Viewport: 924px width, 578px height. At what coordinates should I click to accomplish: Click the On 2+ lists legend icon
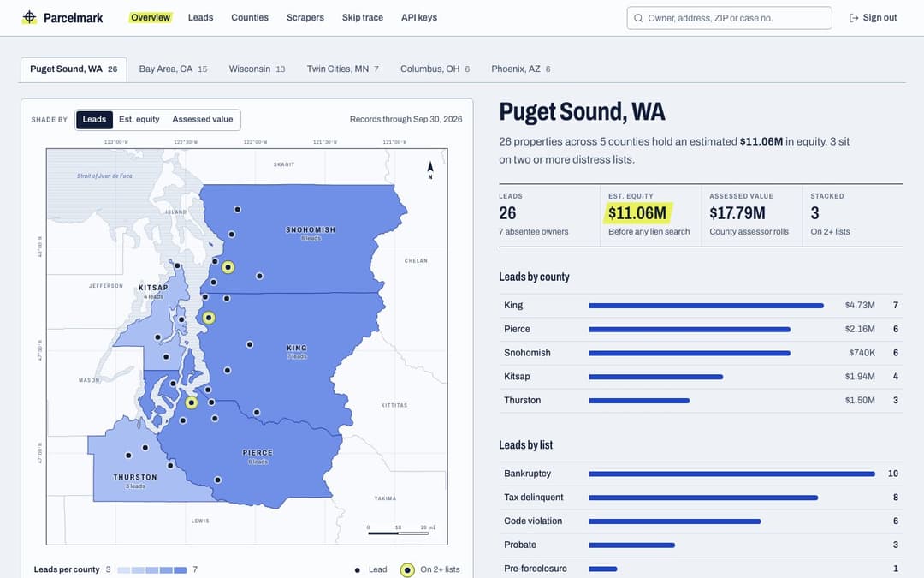point(407,569)
